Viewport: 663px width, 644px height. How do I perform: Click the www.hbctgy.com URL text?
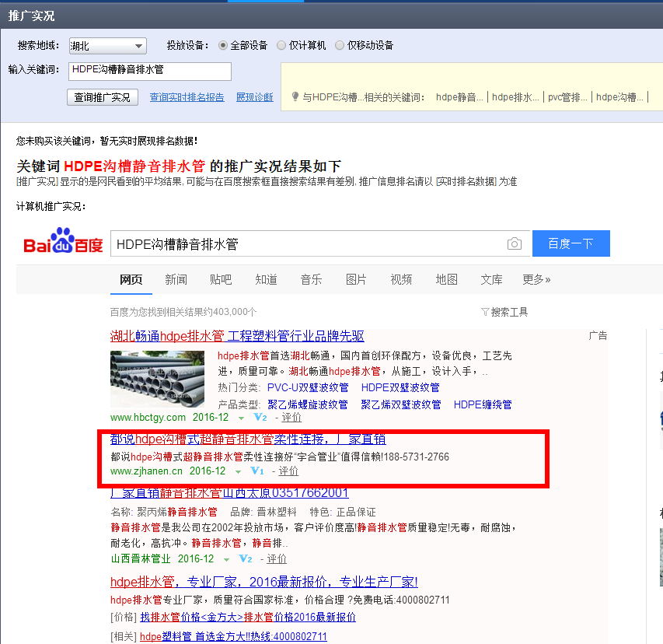tap(148, 417)
